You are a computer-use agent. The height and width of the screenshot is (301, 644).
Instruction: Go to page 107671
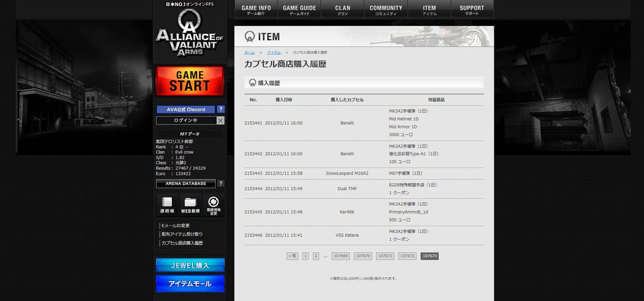tap(385, 256)
